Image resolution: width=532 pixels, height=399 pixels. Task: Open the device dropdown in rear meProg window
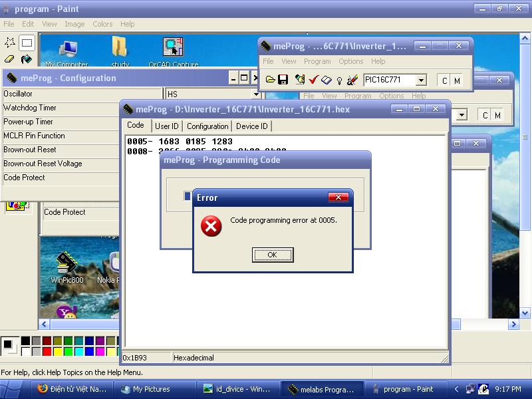point(462,115)
